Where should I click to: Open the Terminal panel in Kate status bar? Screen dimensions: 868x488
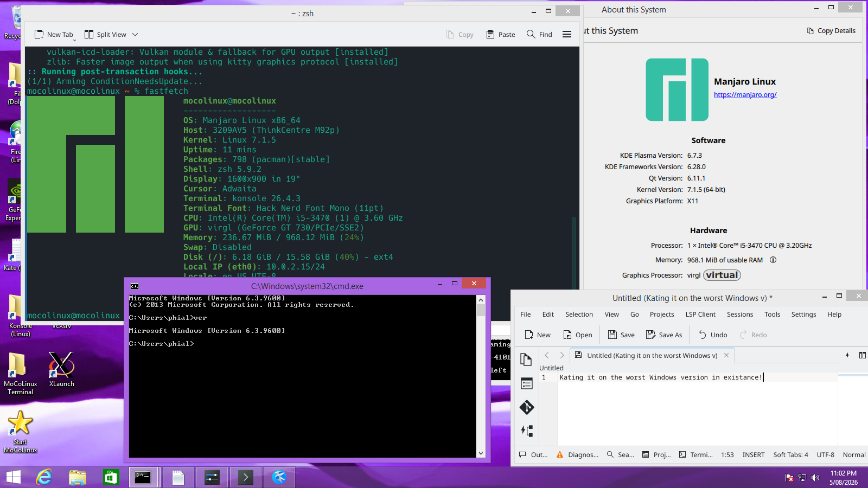(696, 455)
